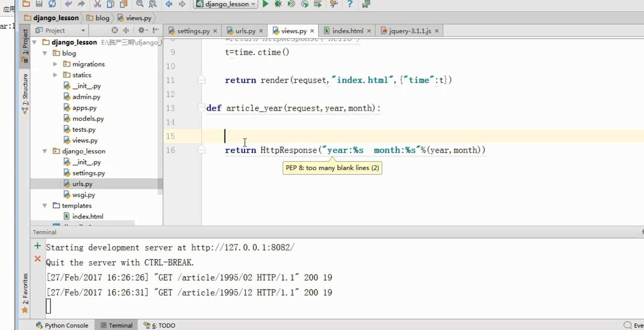The image size is (644, 330).
Task: Open Settings via the wrench icon
Action: point(334,4)
